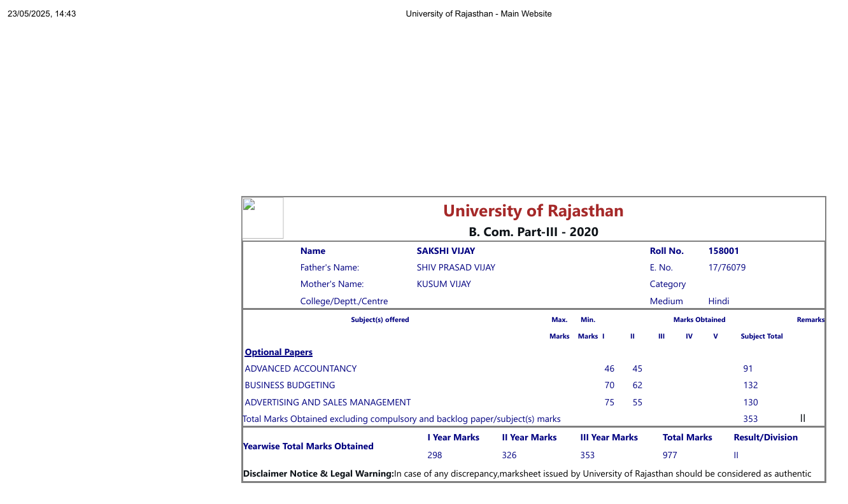The width and height of the screenshot is (848, 504).
Task: Click the page header title University of Rajasthan - Main Website
Action: coord(479,13)
